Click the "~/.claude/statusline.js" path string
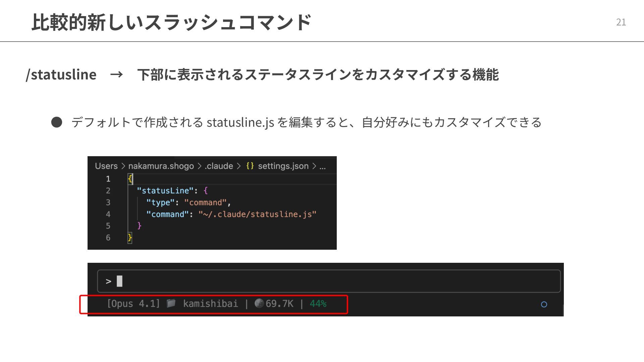This screenshot has height=362, width=644. point(257,214)
